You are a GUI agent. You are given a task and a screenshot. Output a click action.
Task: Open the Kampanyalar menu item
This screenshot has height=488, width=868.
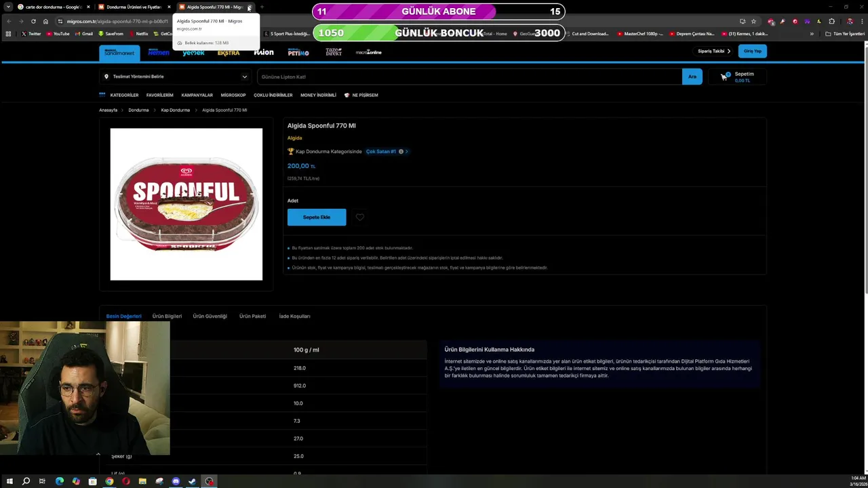pos(197,95)
